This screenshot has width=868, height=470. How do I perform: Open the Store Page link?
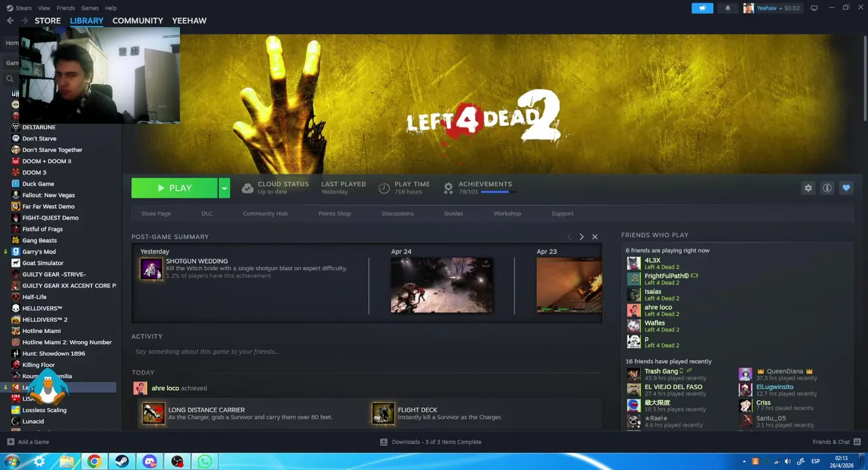156,213
